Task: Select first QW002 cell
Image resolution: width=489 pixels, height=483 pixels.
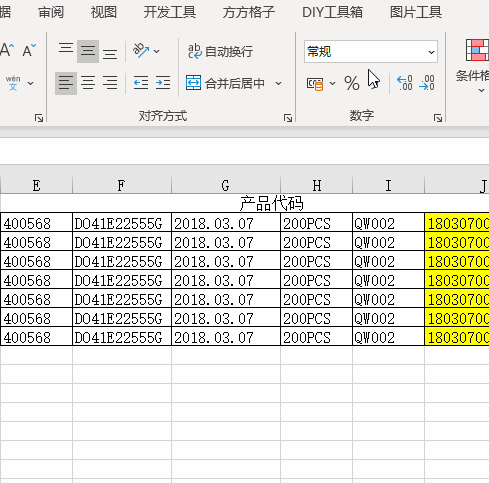Action: coord(388,222)
